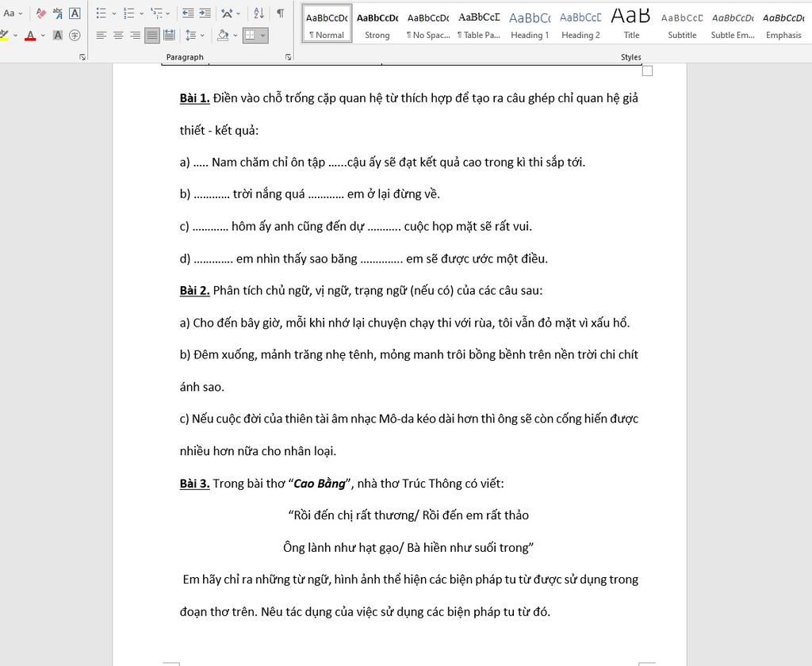Click the Enclose Characters icon
The height and width of the screenshot is (666, 812).
point(75,35)
